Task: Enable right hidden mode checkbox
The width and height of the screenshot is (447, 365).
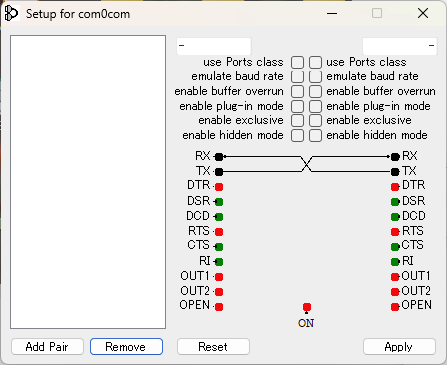Action: (315, 136)
